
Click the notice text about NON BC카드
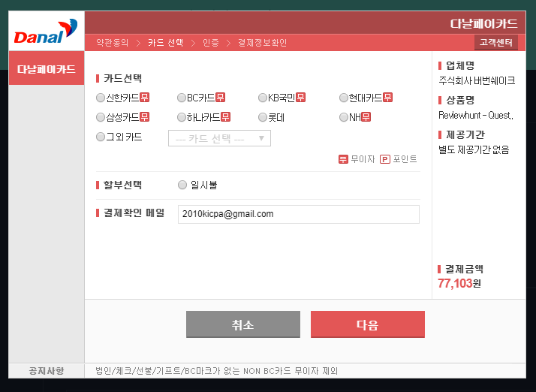point(217,371)
